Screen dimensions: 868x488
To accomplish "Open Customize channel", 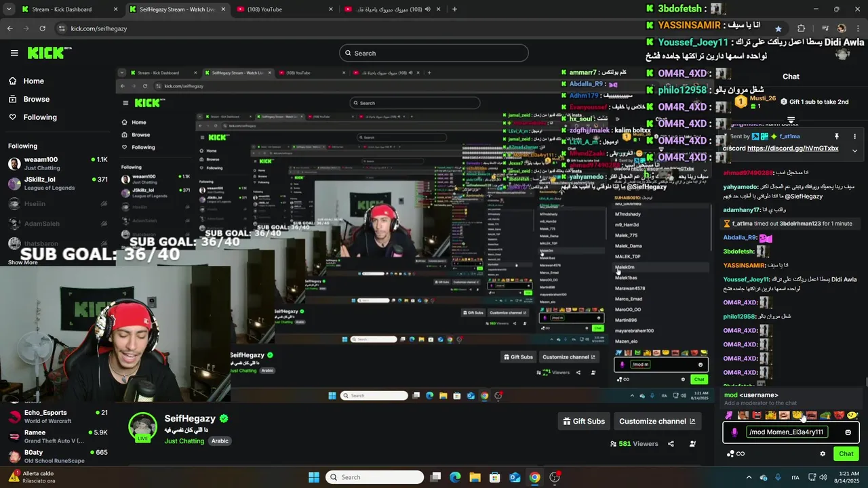I will pyautogui.click(x=657, y=421).
